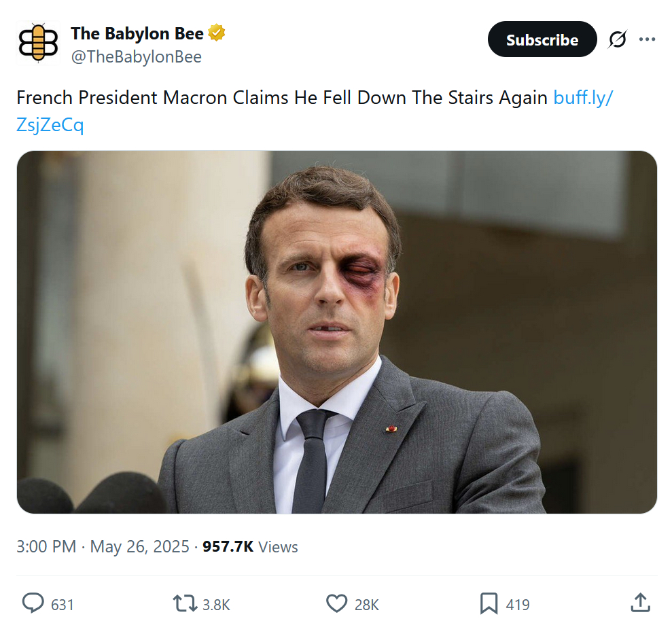Click The Babylon Bee profile avatar
The width and height of the screenshot is (672, 621).
click(x=38, y=43)
